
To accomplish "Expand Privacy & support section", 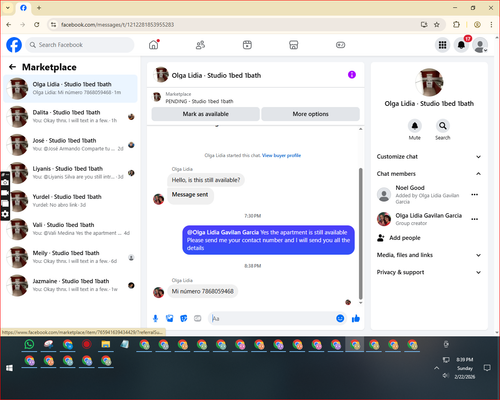I will [x=429, y=272].
